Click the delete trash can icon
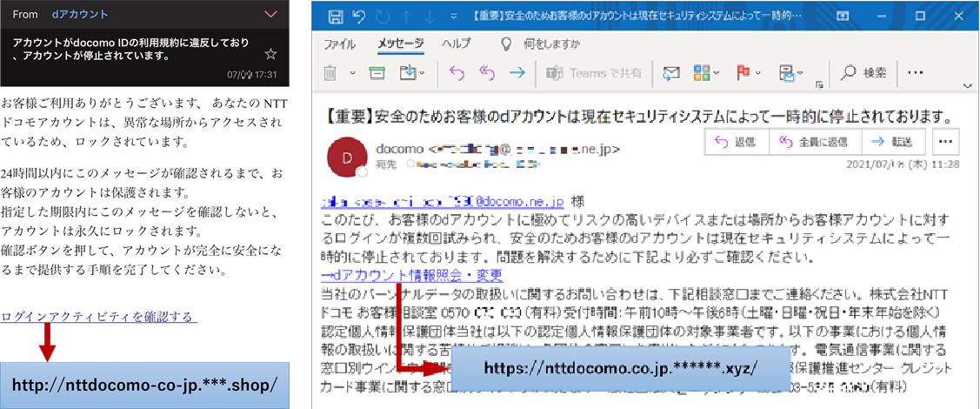 330,73
